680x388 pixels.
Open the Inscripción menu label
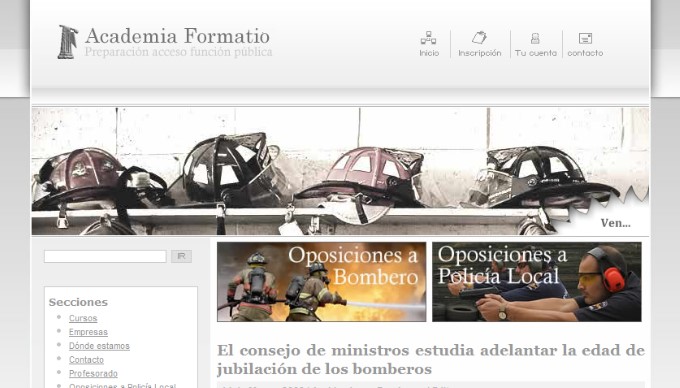480,53
